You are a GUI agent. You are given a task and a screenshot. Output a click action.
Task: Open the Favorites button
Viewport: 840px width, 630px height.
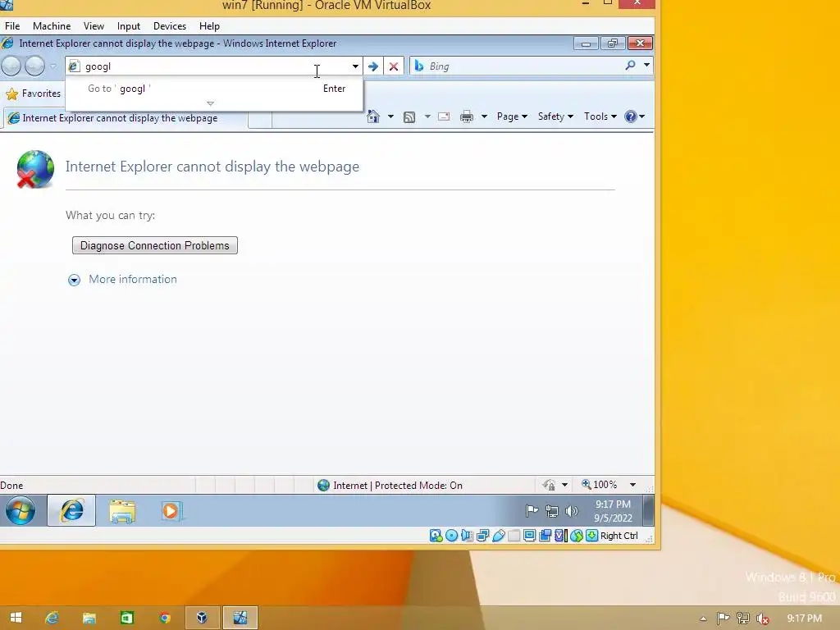33,94
